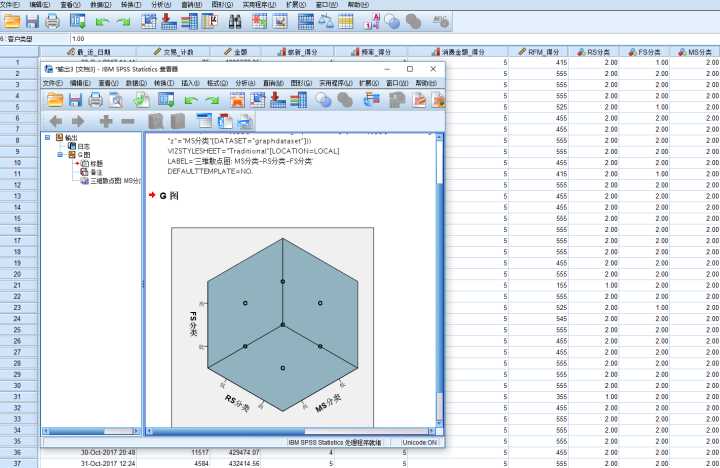Click the Insert Cases icon
The width and height of the screenshot is (720, 468).
point(259,21)
